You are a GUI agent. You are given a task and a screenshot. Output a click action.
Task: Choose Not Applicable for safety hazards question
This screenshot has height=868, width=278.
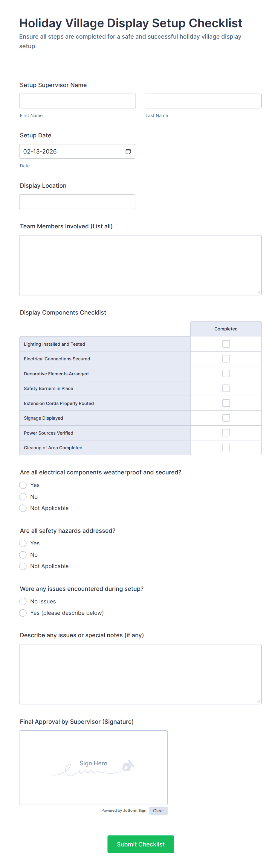(23, 566)
